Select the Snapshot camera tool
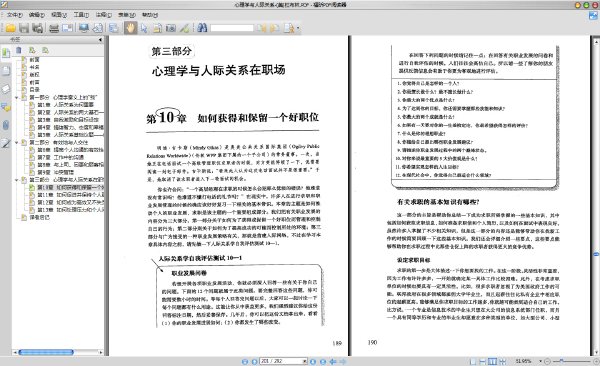This screenshot has height=366, width=600. click(171, 28)
